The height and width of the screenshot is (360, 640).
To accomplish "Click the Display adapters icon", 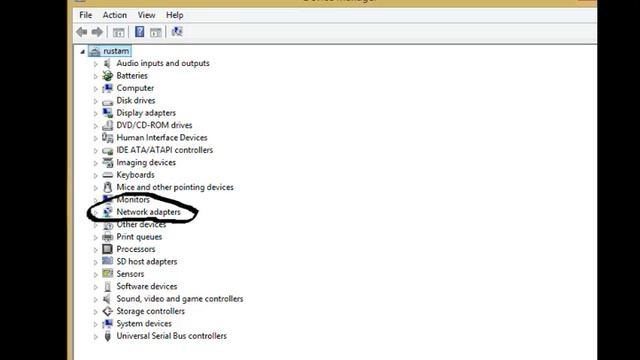I will click(x=107, y=113).
